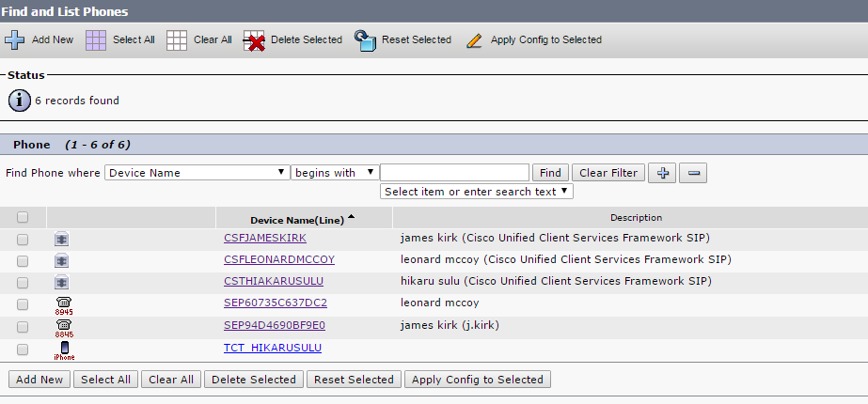Open the CSFJAMESKIRK device link
The image size is (868, 404).
pyautogui.click(x=265, y=238)
